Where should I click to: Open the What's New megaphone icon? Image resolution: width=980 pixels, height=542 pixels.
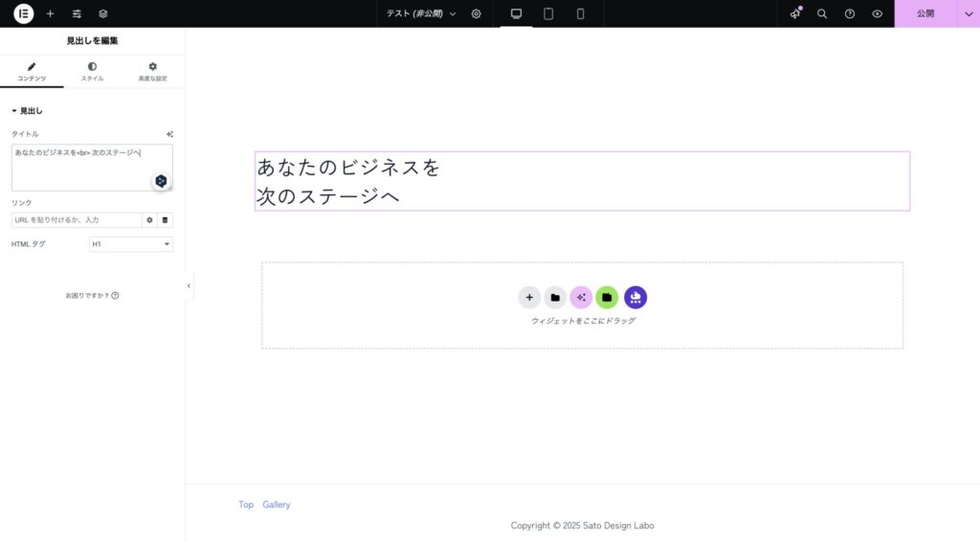tap(795, 13)
